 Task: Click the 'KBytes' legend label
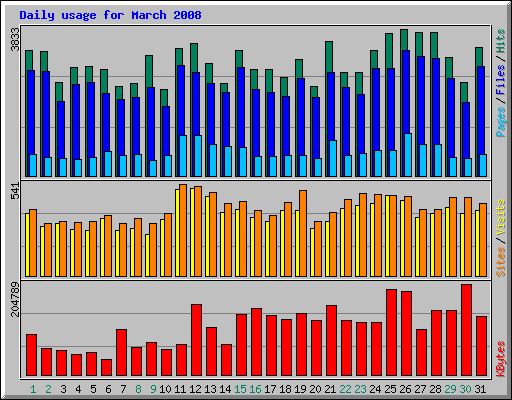point(500,359)
